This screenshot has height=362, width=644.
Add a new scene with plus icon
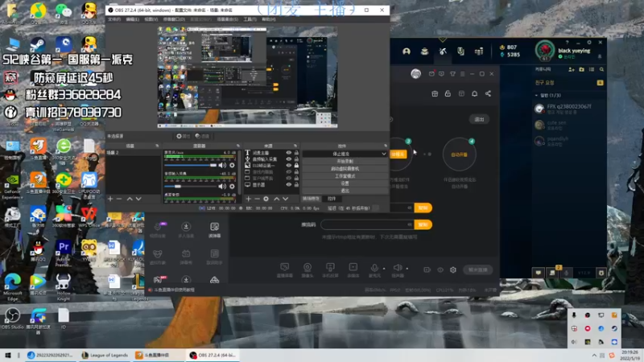[110, 199]
